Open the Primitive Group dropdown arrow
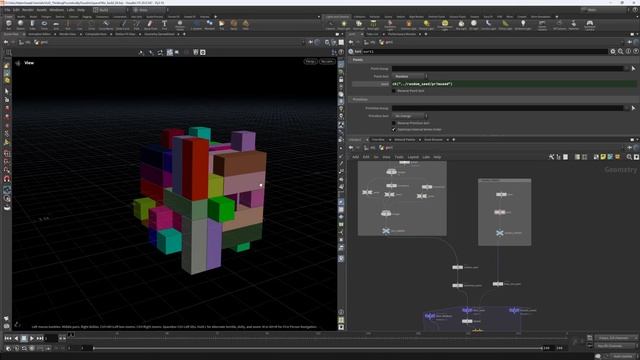 [627, 108]
